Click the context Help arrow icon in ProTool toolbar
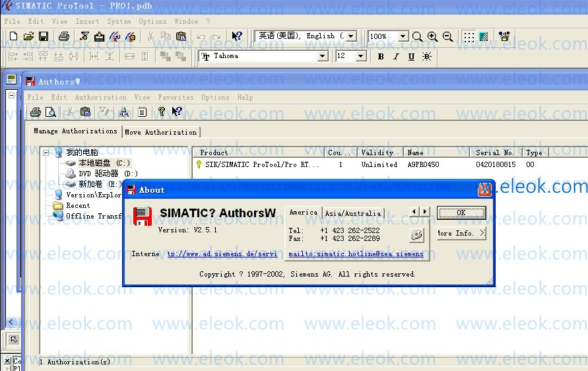588x371 pixels. click(237, 36)
